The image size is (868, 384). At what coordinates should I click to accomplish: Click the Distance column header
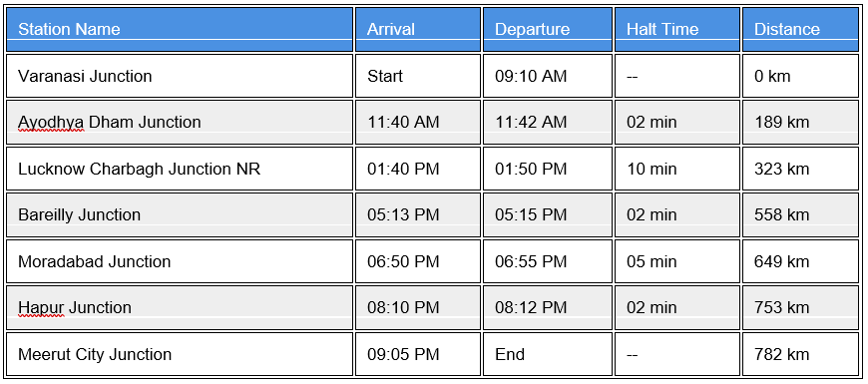[x=800, y=29]
